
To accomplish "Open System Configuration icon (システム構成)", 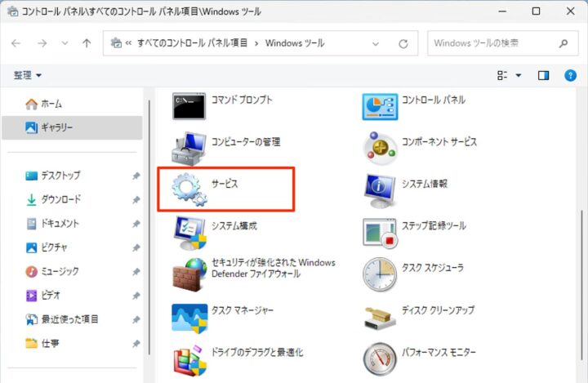I will 189,233.
